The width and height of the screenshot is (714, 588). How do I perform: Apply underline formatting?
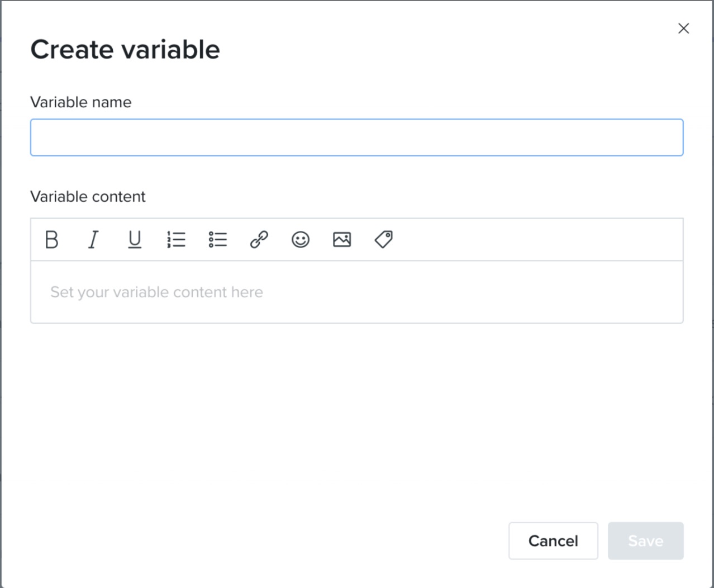pos(135,240)
